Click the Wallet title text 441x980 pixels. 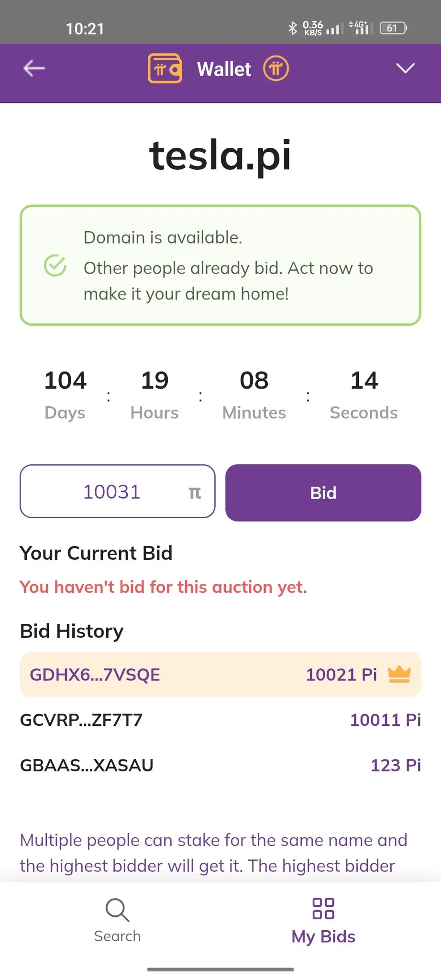[224, 69]
